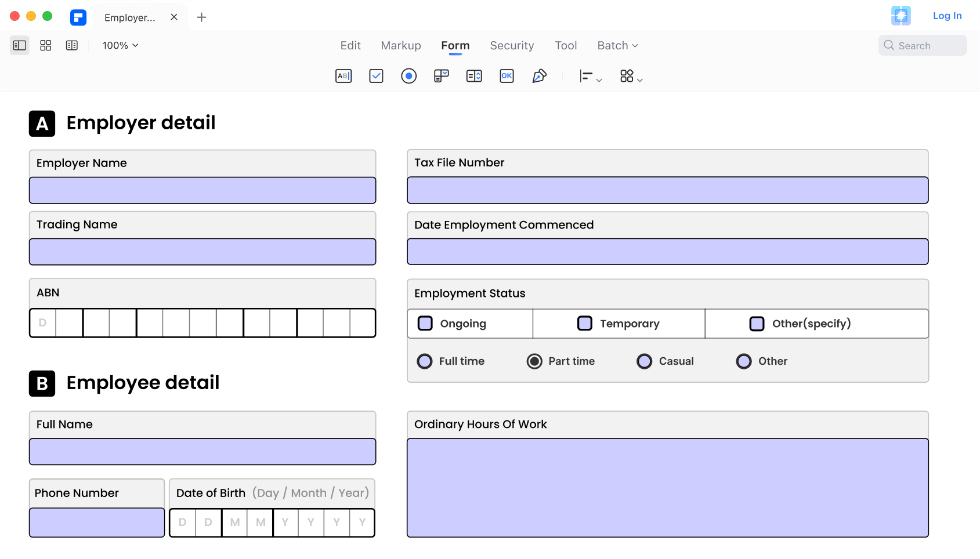This screenshot has height=559, width=980.
Task: Click the Employer Name input field
Action: [x=202, y=190]
